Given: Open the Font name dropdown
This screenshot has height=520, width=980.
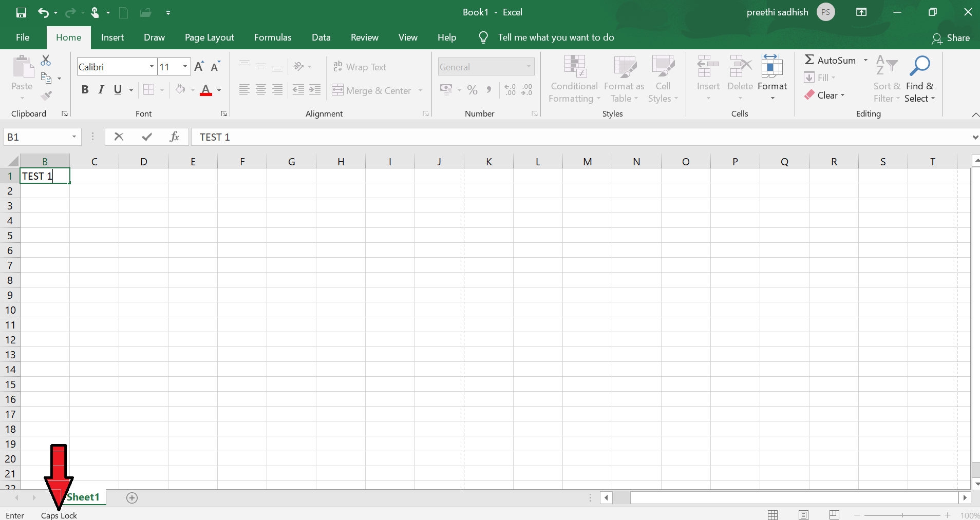Looking at the screenshot, I should [x=150, y=66].
